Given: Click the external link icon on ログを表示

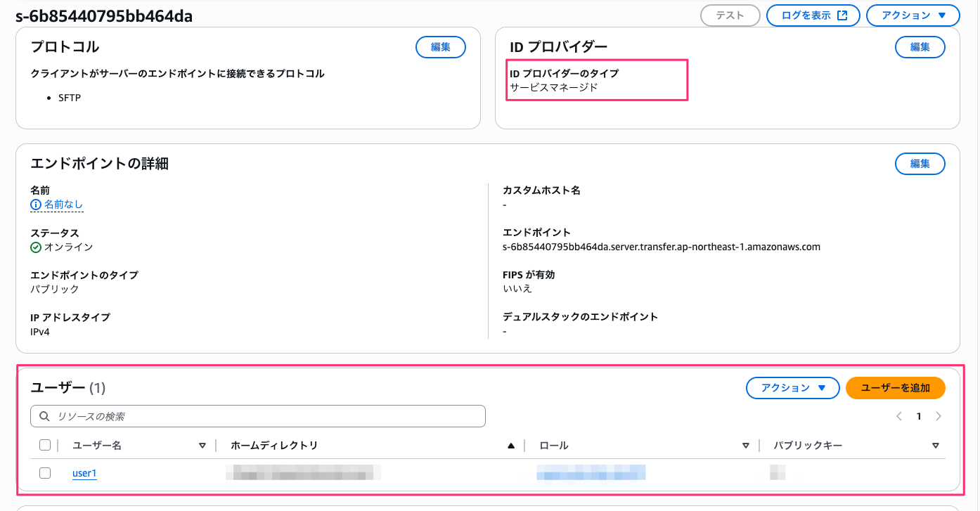Looking at the screenshot, I should [x=842, y=15].
